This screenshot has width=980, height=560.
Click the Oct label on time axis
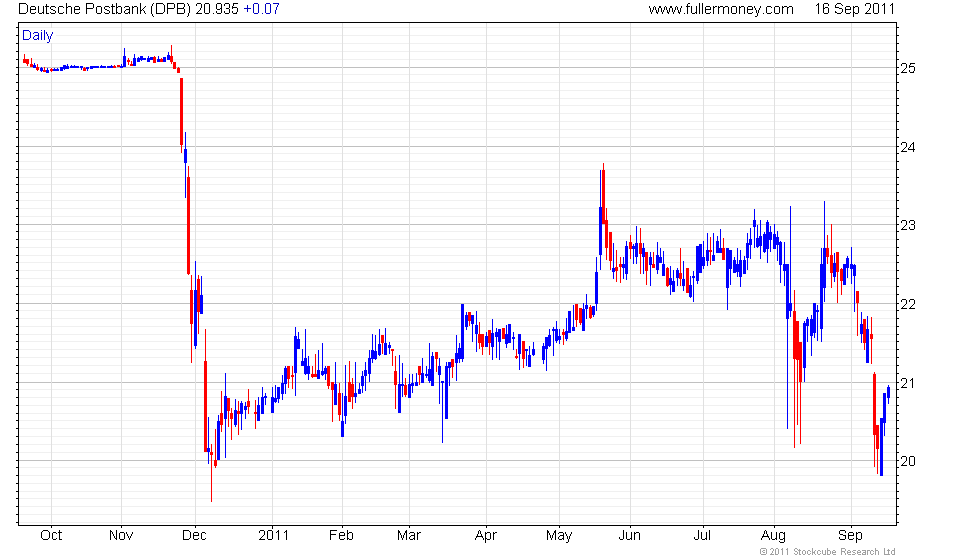click(x=51, y=536)
